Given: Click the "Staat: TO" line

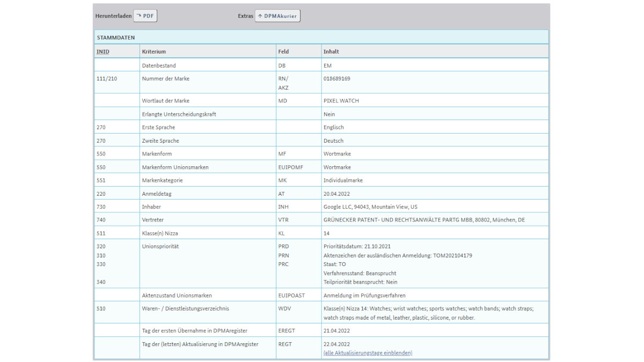Looking at the screenshot, I should pyautogui.click(x=335, y=264).
